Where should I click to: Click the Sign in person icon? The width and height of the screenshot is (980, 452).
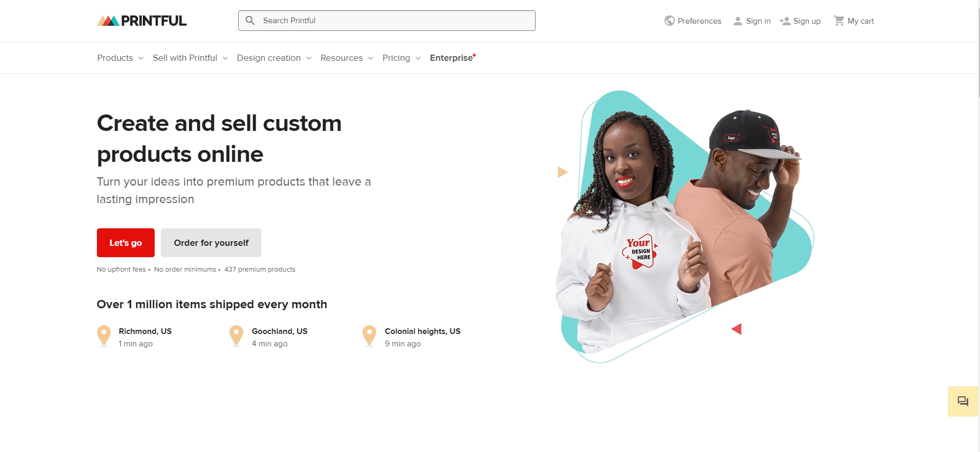[738, 21]
